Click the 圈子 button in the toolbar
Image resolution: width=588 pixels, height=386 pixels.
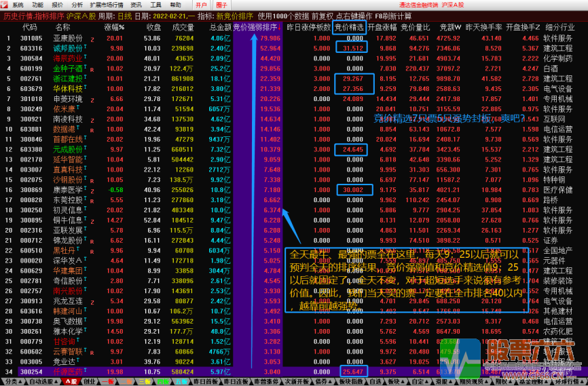coord(221,5)
